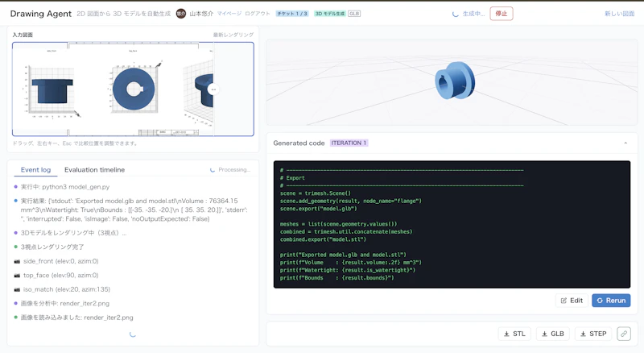Viewport: 644px width, 353px height.
Task: Switch to the Evaluation timeline tab
Action: point(94,169)
